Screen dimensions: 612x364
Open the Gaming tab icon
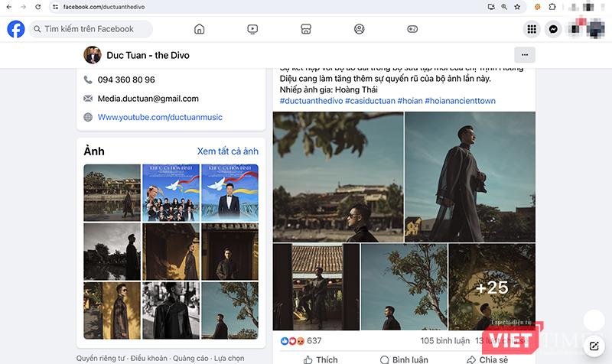tap(412, 29)
